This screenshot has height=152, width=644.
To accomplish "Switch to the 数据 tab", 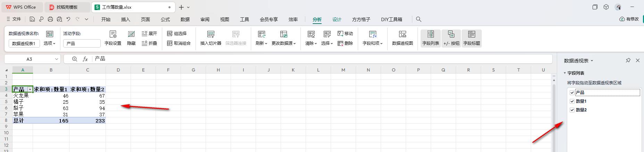I will pyautogui.click(x=185, y=19).
